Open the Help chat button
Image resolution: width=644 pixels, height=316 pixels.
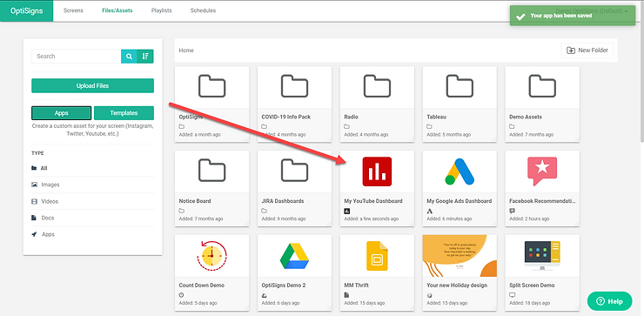pyautogui.click(x=609, y=301)
